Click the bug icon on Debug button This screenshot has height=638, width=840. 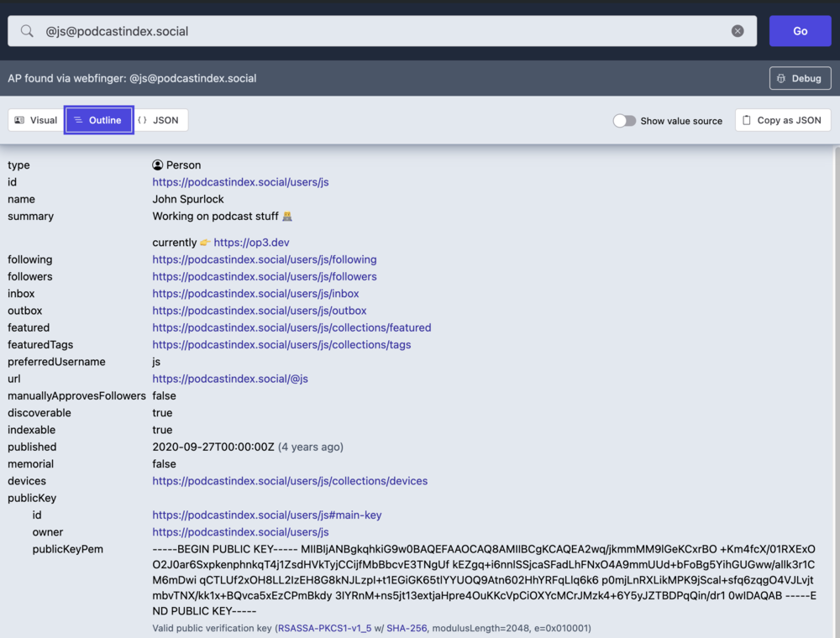click(x=781, y=78)
